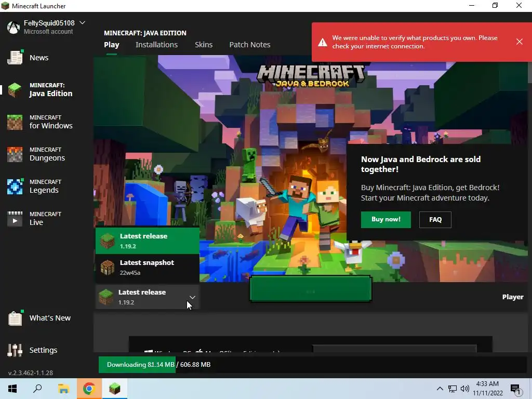
Task: Click the Player name label
Action: point(513,297)
